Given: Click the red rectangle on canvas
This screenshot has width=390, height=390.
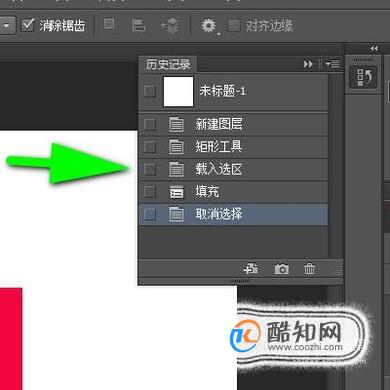Looking at the screenshot, I should (11, 339).
